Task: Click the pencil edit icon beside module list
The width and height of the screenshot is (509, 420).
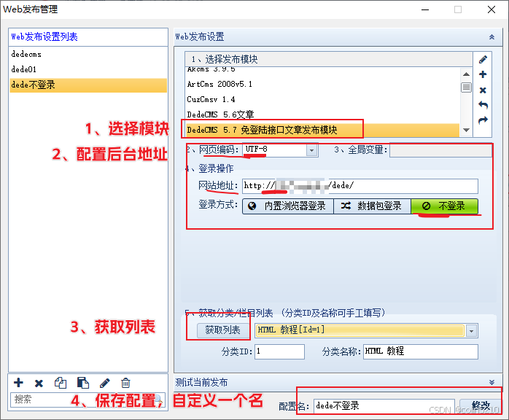Action: pos(483,59)
